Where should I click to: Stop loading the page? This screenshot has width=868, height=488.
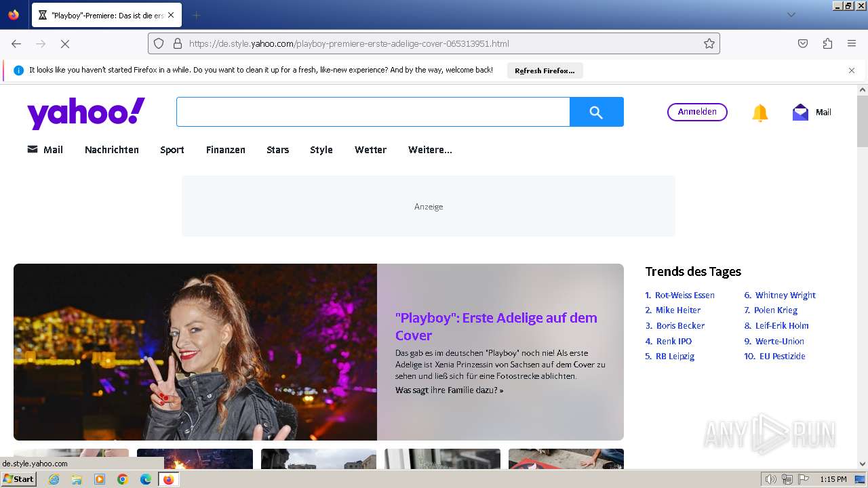pyautogui.click(x=65, y=43)
